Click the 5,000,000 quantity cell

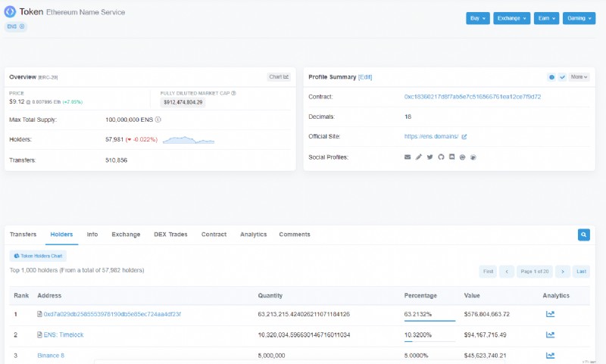point(271,356)
